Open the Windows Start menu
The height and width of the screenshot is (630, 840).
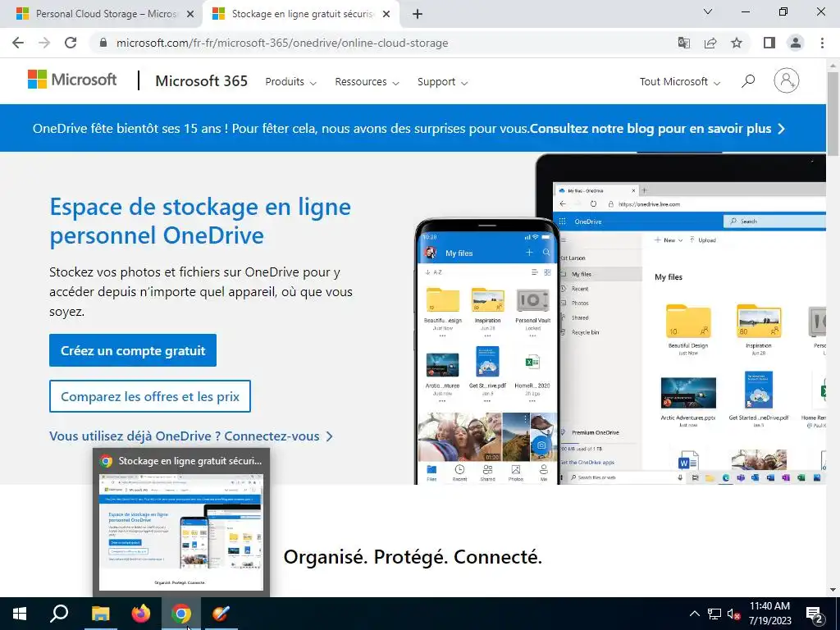20,614
